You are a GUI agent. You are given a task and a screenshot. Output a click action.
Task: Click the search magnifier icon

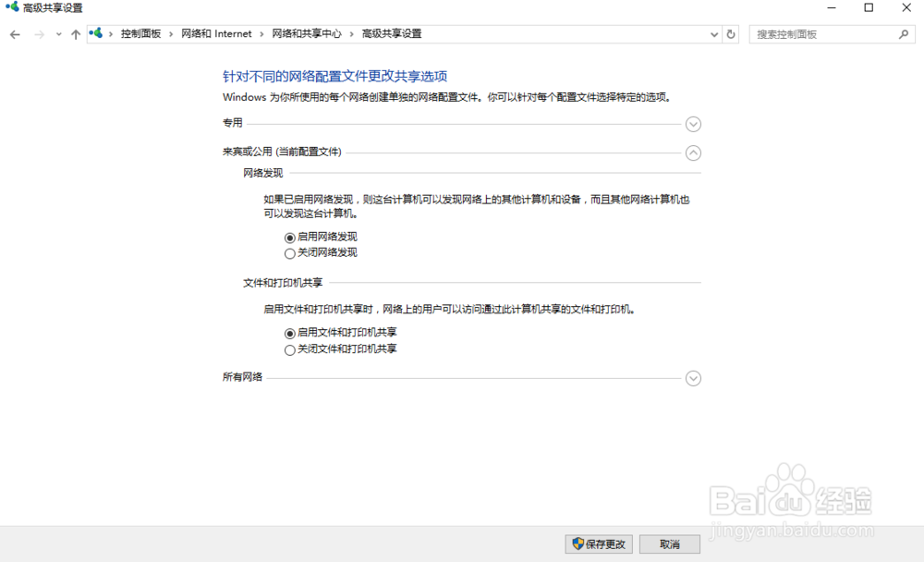pyautogui.click(x=902, y=33)
